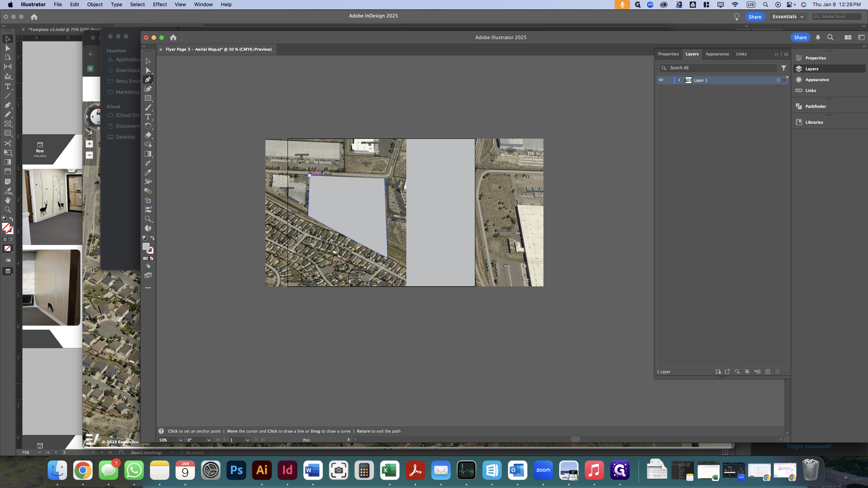Click Make Clipping Mask in Layers panel

tap(747, 371)
